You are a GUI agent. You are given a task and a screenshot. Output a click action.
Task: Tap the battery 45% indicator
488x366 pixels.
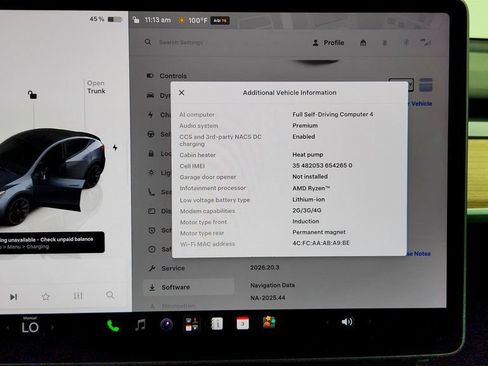[x=106, y=19]
